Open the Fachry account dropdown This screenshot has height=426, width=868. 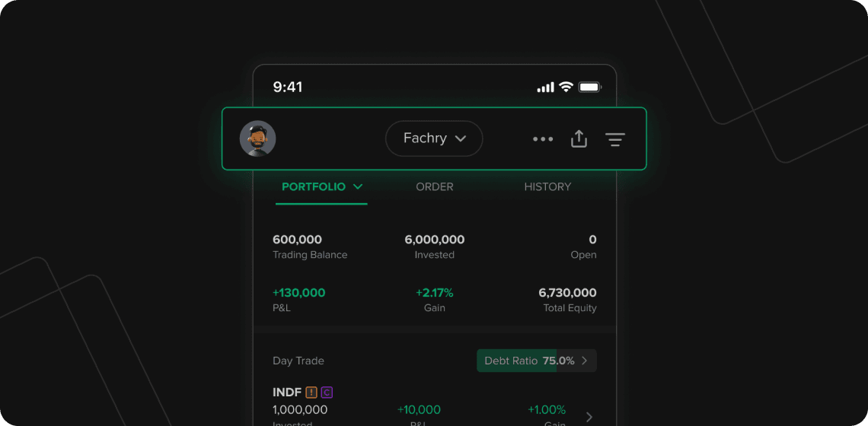coord(434,138)
